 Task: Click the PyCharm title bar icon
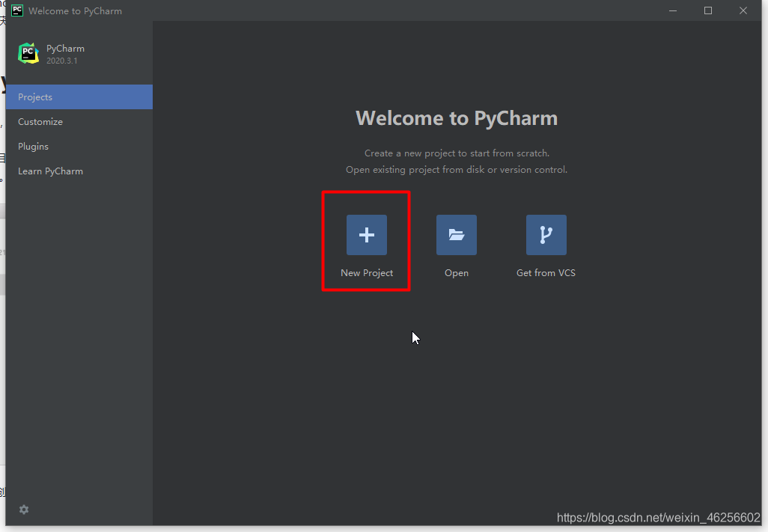tap(17, 10)
